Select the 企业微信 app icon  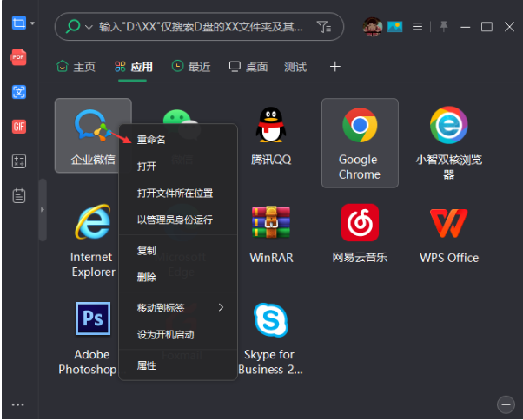(93, 135)
